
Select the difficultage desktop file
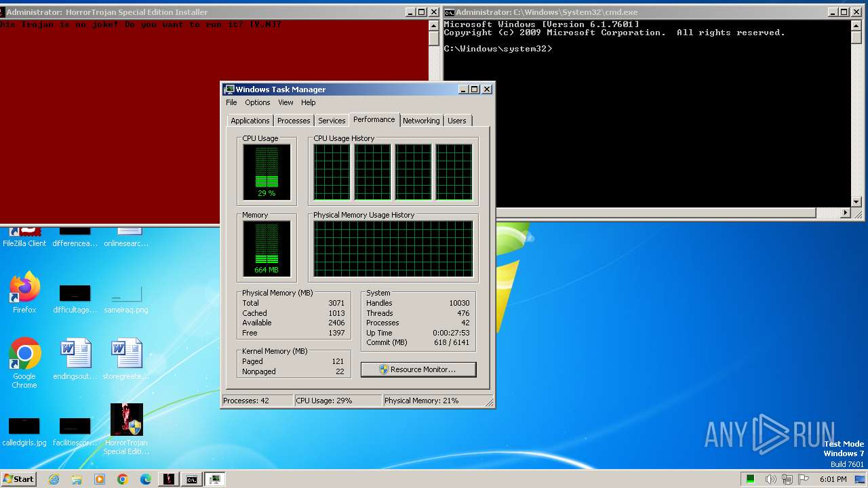click(x=75, y=300)
